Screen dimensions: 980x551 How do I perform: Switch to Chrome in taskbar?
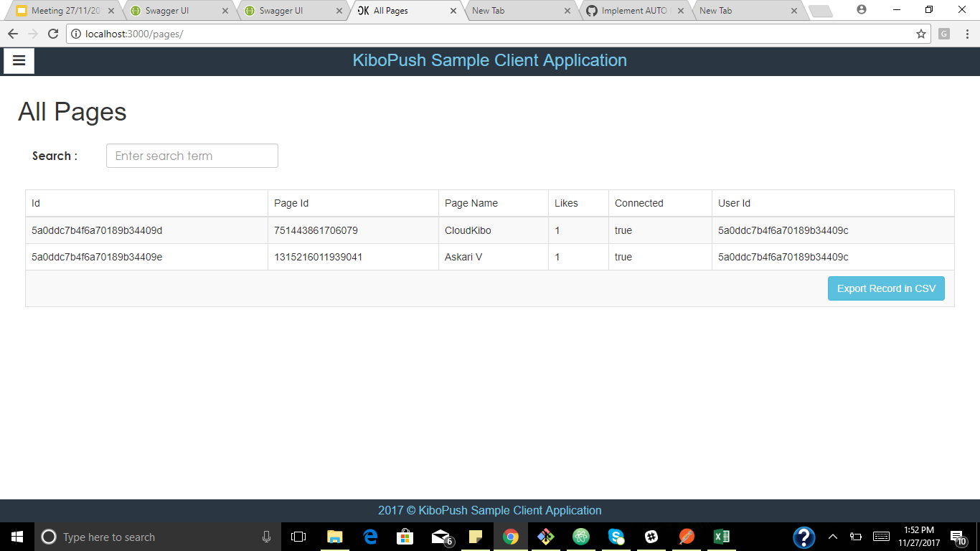511,537
